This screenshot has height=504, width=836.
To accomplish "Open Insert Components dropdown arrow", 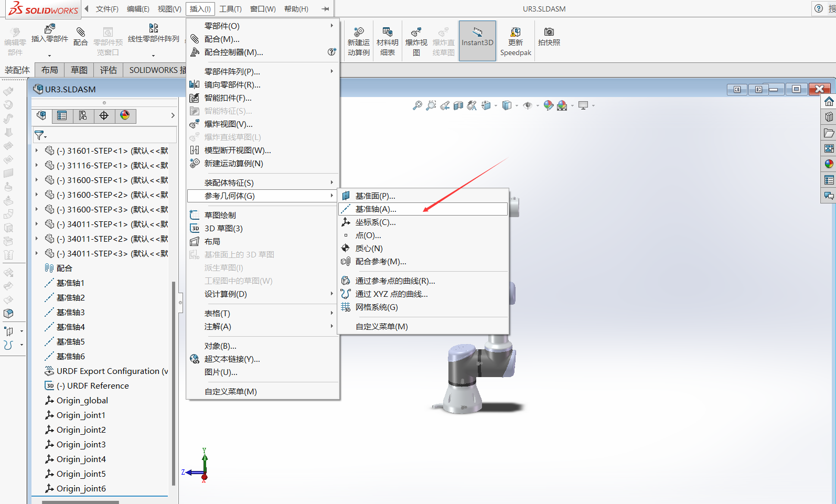I will pyautogui.click(x=50, y=55).
